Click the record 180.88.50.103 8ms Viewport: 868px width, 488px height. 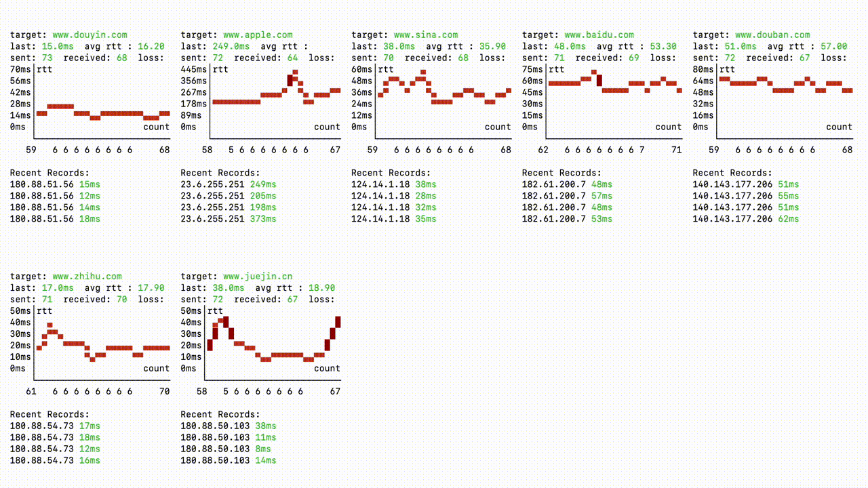click(226, 449)
